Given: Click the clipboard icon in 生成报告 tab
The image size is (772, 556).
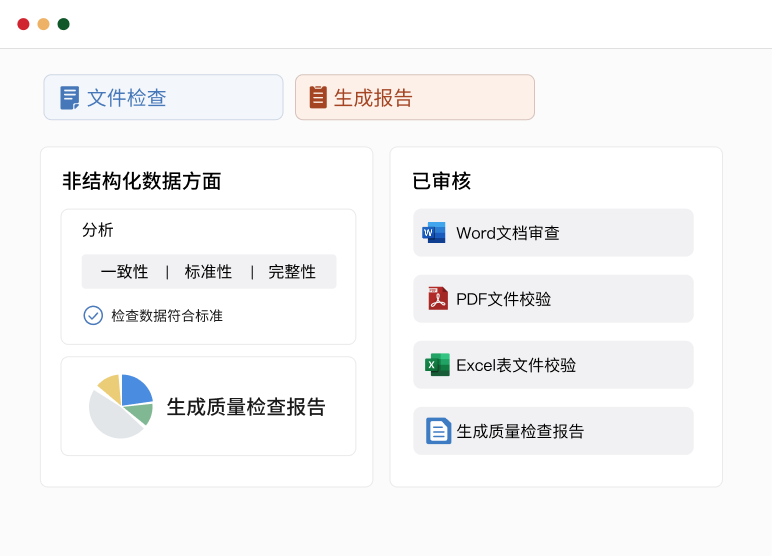Looking at the screenshot, I should pos(318,97).
